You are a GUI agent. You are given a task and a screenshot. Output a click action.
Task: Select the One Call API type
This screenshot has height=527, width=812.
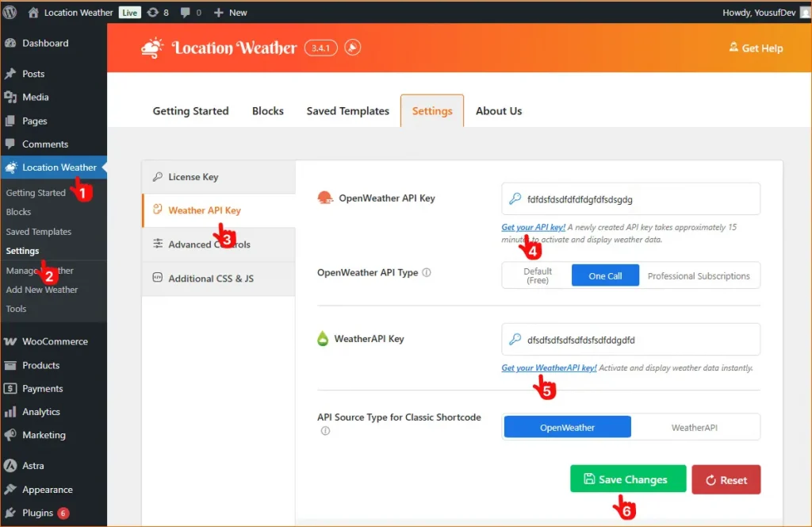pos(605,275)
